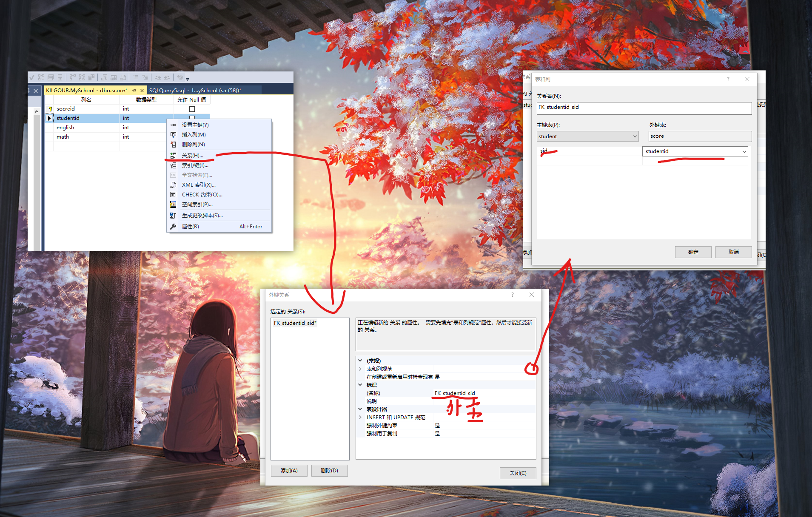Choose 删除列(N) icon in context menu
The width and height of the screenshot is (812, 517).
(x=173, y=145)
